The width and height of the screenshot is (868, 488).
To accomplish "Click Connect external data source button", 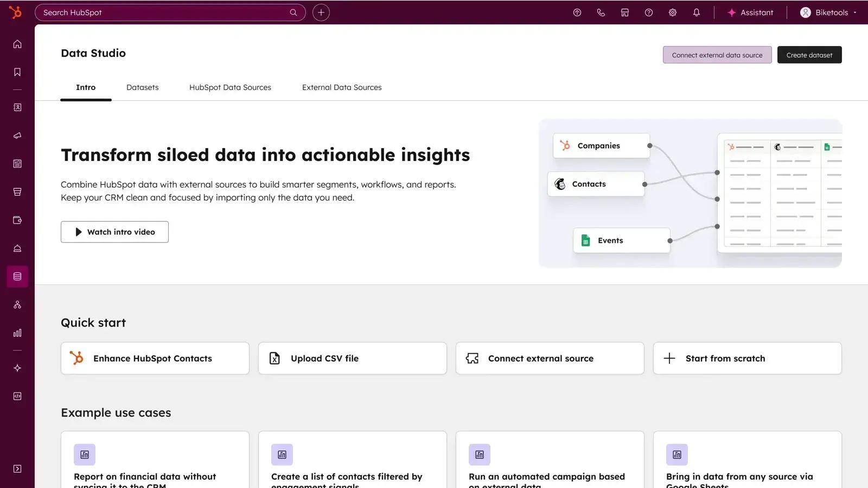I will coord(717,55).
